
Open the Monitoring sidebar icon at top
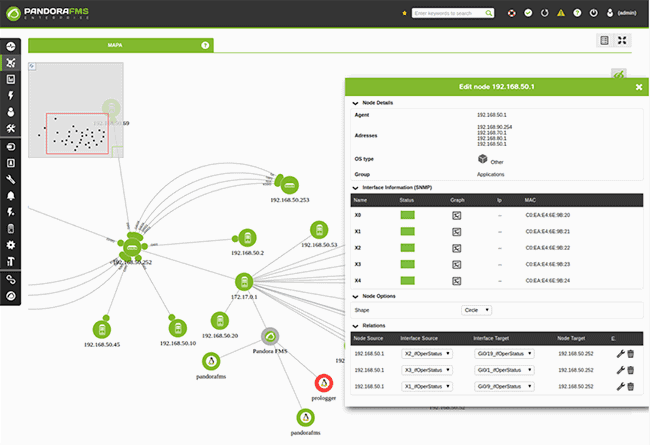click(11, 46)
